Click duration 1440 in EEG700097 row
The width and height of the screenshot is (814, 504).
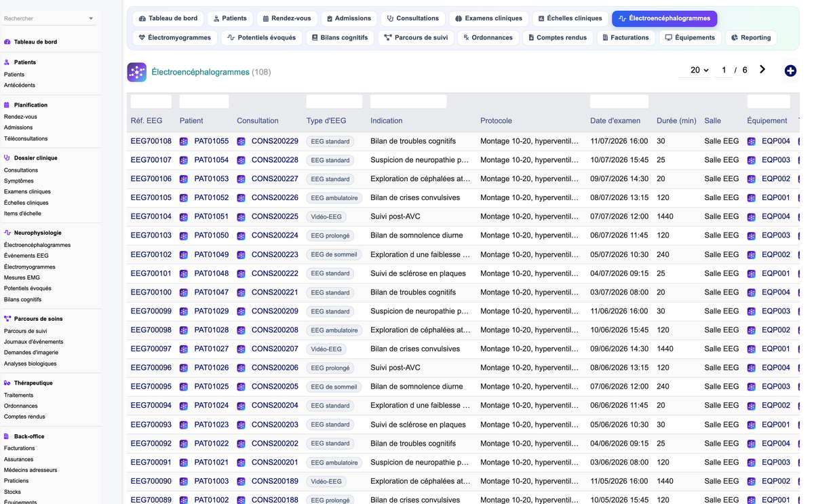click(665, 349)
